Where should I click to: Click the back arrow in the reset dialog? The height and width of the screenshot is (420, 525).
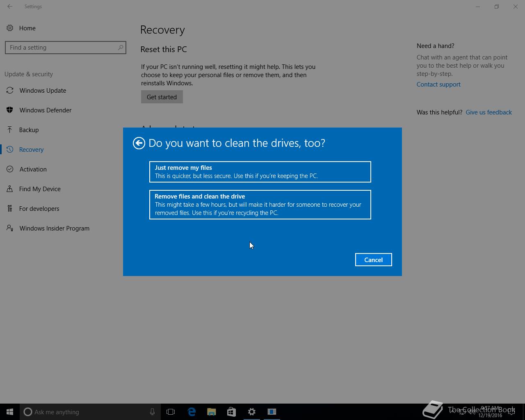pyautogui.click(x=139, y=143)
